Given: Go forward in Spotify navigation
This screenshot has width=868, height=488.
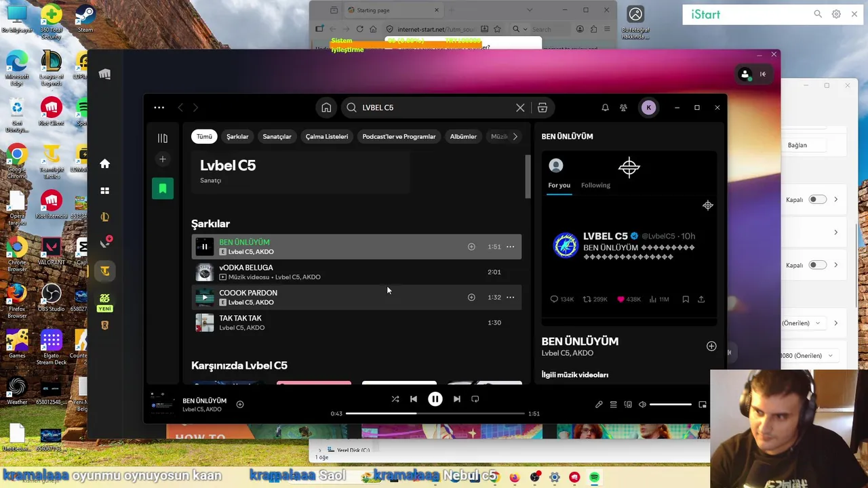Looking at the screenshot, I should (195, 108).
